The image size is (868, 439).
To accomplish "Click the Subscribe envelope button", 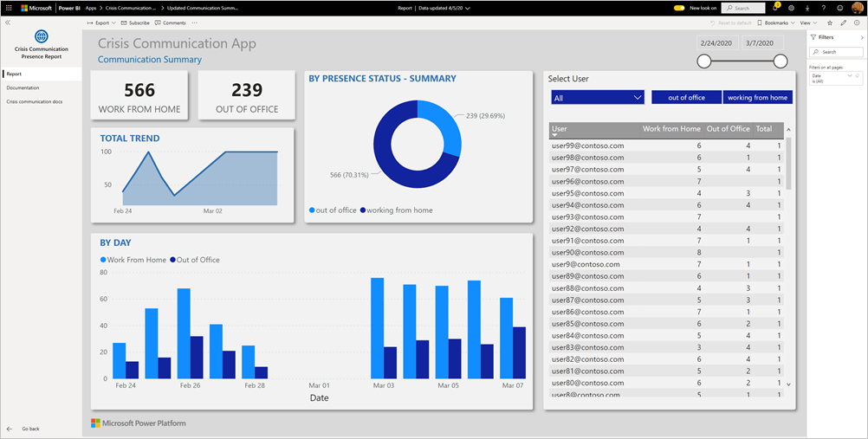I will [x=135, y=23].
